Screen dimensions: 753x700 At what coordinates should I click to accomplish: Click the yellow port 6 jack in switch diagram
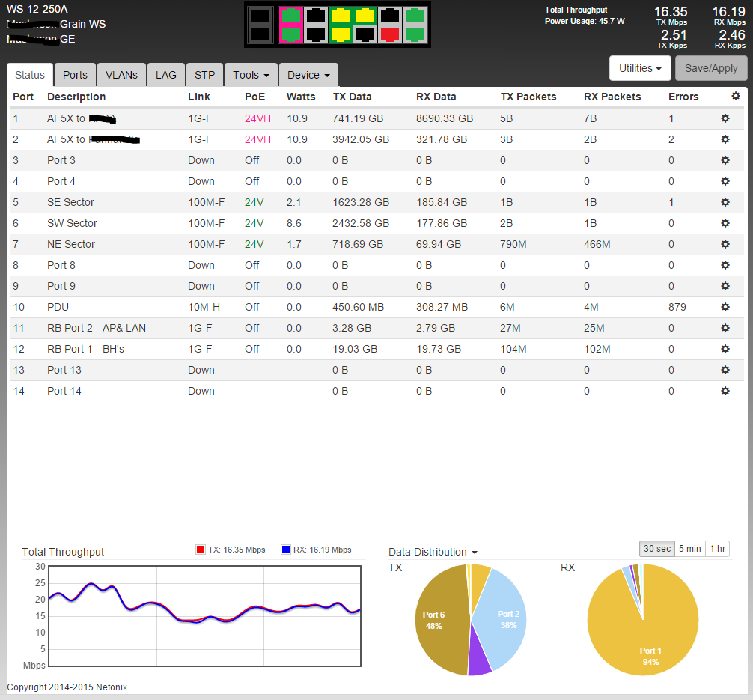tap(341, 34)
